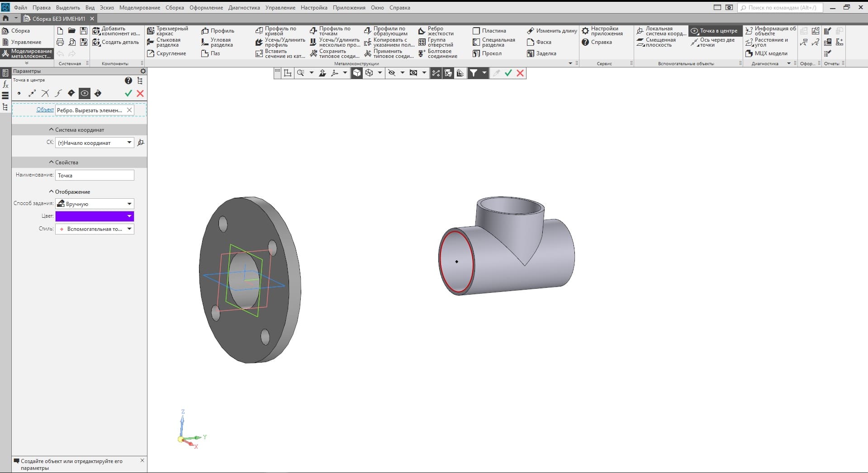Toggle the hide-objects crossed eye icon
The image size is (868, 473).
pyautogui.click(x=392, y=73)
